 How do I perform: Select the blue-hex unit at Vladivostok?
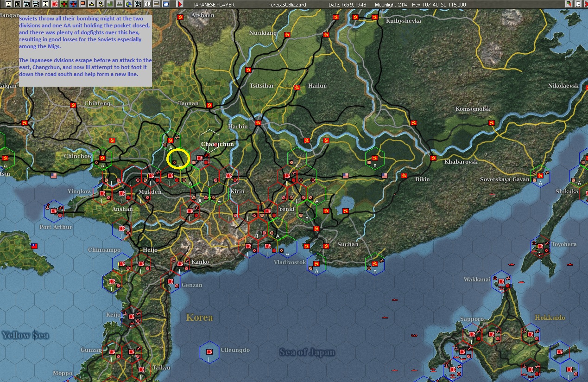316,264
